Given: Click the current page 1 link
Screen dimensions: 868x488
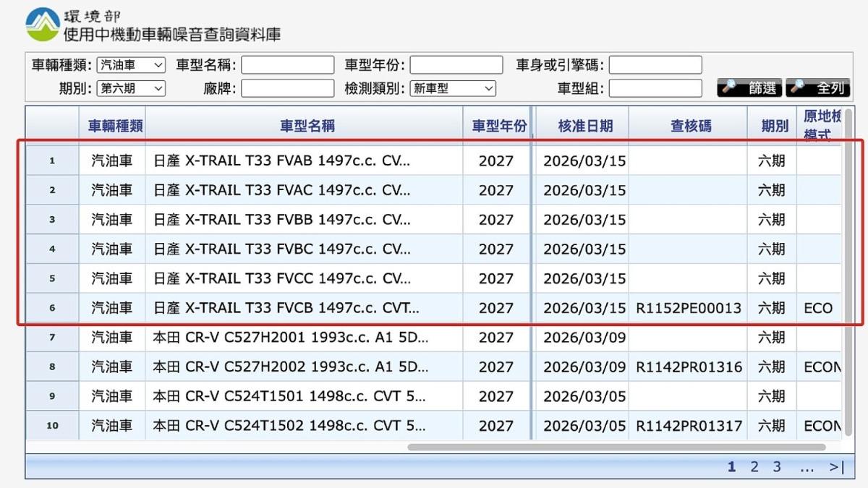Looking at the screenshot, I should (731, 467).
